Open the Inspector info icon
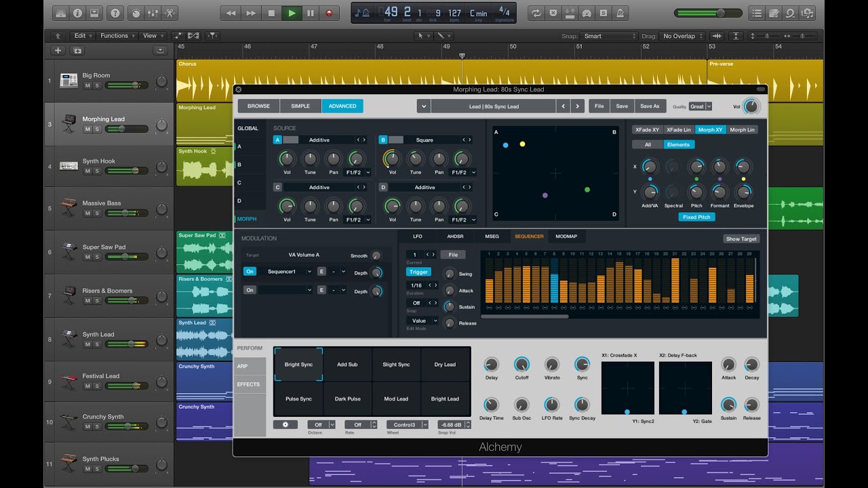The image size is (868, 488). (x=77, y=13)
